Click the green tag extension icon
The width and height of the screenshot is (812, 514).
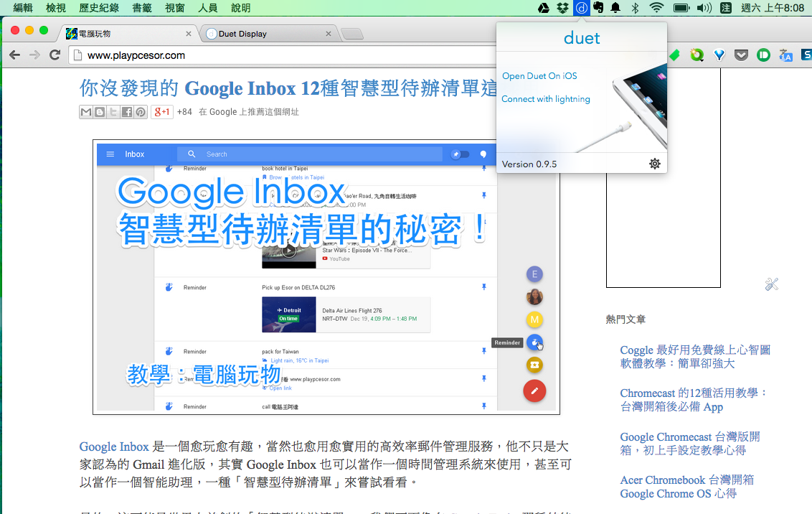pos(674,55)
